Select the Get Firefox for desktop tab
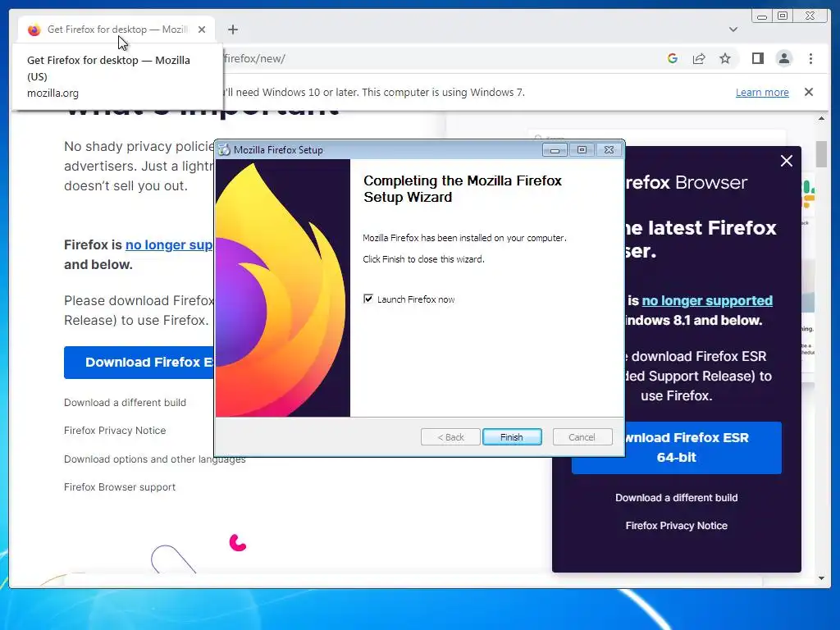Image resolution: width=840 pixels, height=630 pixels. (x=116, y=30)
